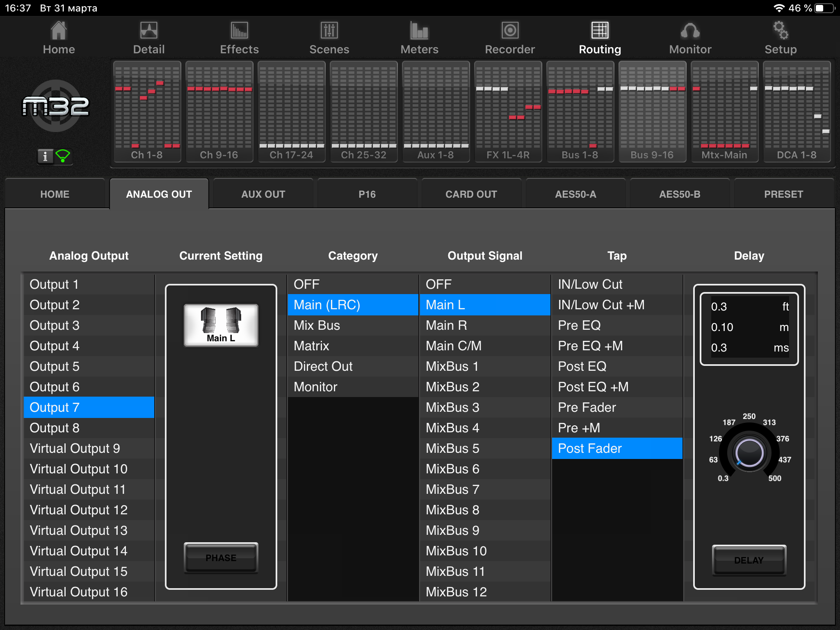
Task: Select the Ch 9-16 meter bank
Action: [219, 112]
